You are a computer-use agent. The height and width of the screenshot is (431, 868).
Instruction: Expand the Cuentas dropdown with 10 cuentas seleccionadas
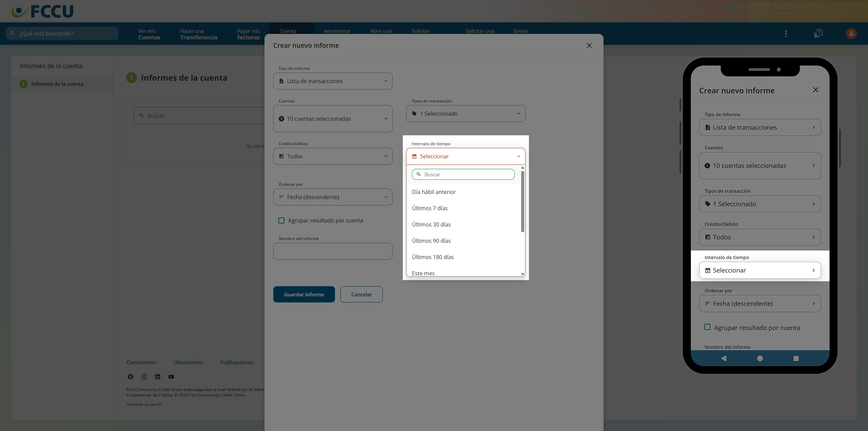point(333,119)
